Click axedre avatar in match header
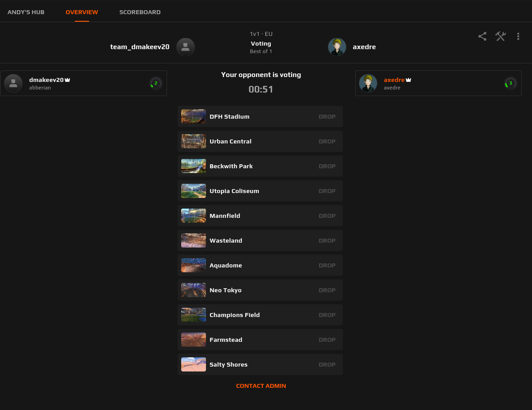This screenshot has height=410, width=532. (337, 47)
